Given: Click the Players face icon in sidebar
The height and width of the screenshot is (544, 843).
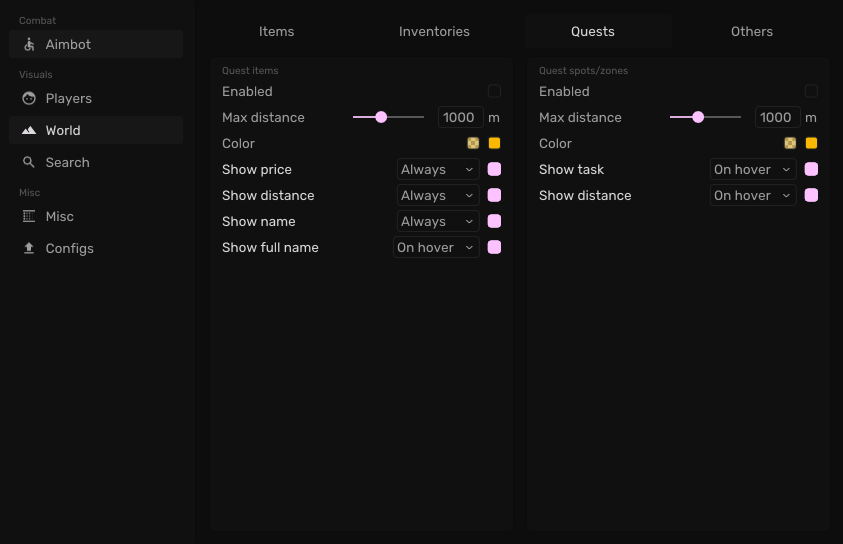Looking at the screenshot, I should pyautogui.click(x=29, y=99).
